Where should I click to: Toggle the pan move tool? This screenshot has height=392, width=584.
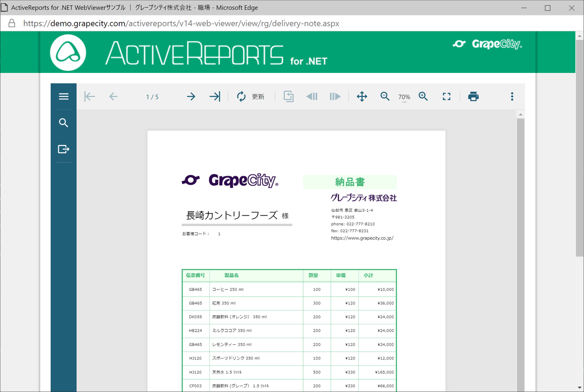click(362, 96)
